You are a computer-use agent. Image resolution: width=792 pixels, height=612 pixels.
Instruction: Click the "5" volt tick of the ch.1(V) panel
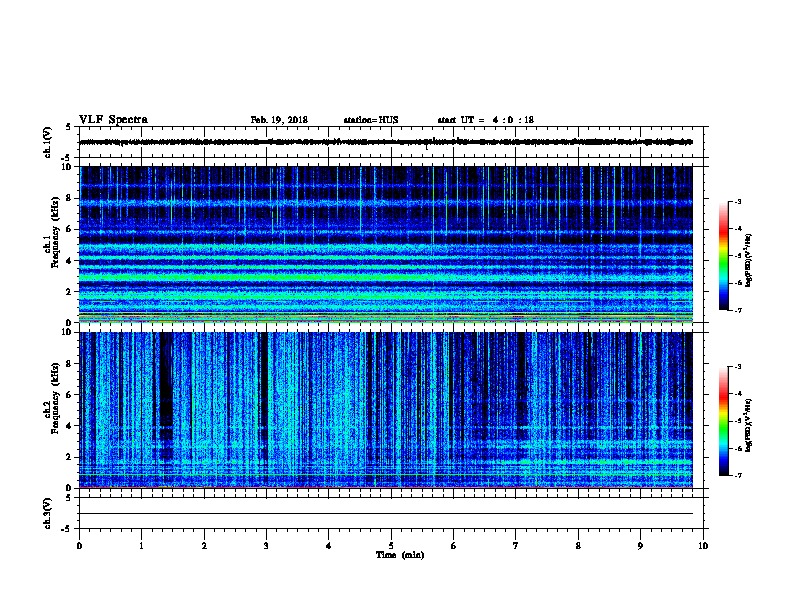68,127
